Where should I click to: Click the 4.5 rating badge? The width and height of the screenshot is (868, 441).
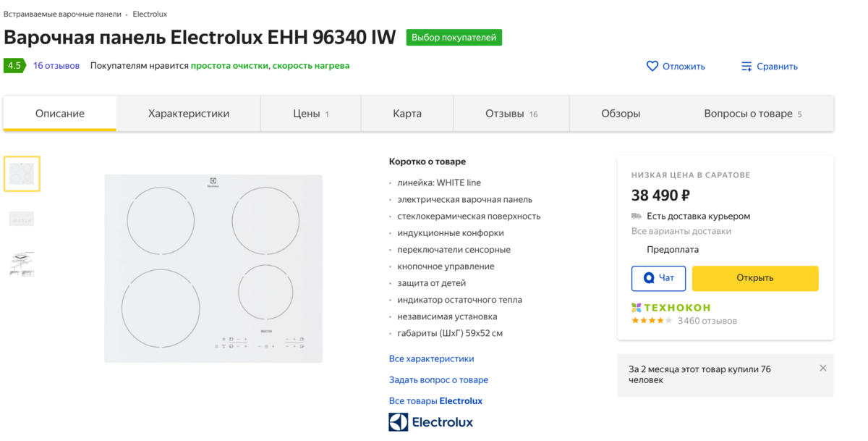(14, 65)
